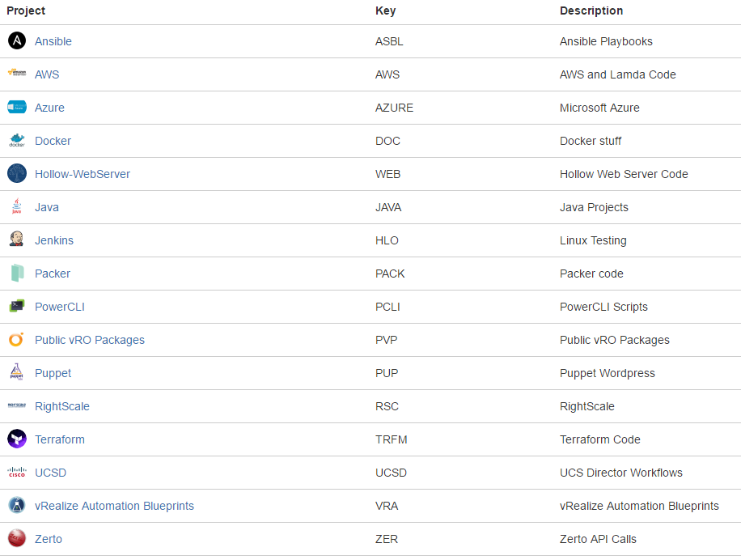The height and width of the screenshot is (560, 741).
Task: Open the PowerCLI project link
Action: point(59,307)
